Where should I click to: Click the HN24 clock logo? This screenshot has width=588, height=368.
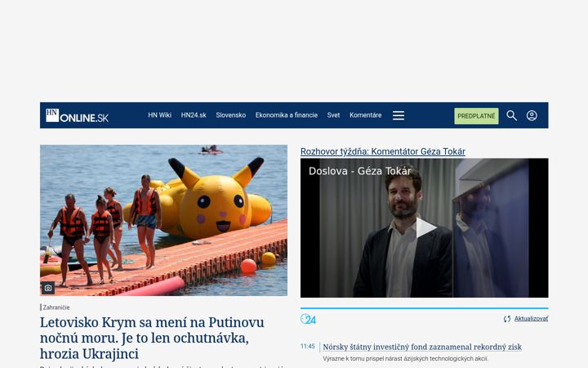coord(308,319)
